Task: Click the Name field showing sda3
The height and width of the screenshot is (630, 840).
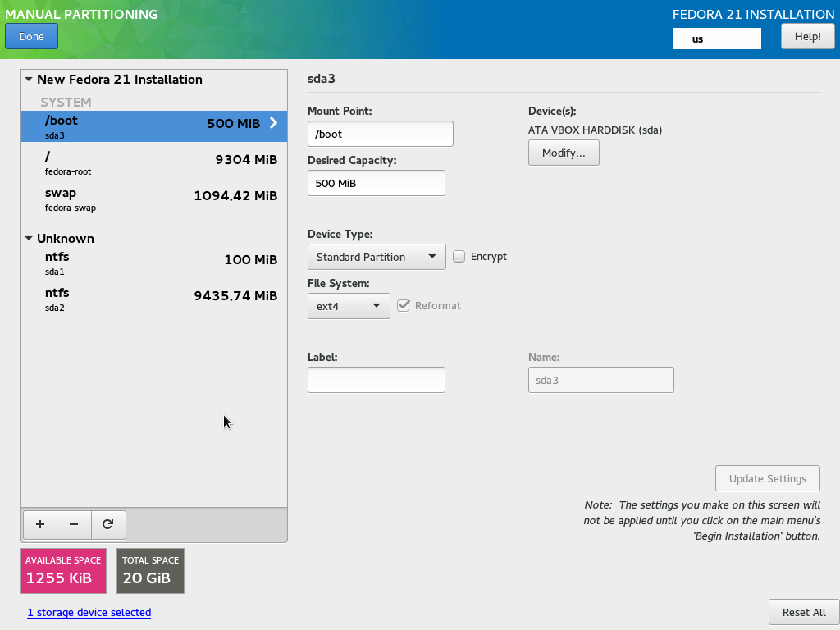Action: point(601,380)
